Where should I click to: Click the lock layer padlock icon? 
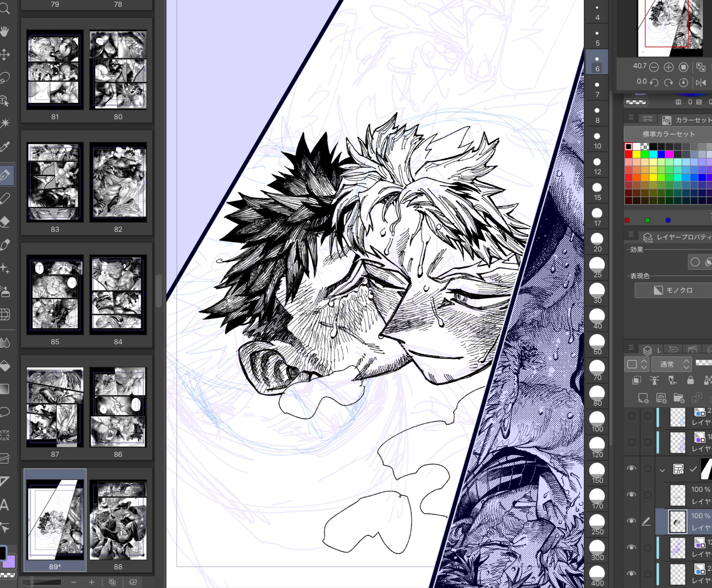pyautogui.click(x=690, y=380)
